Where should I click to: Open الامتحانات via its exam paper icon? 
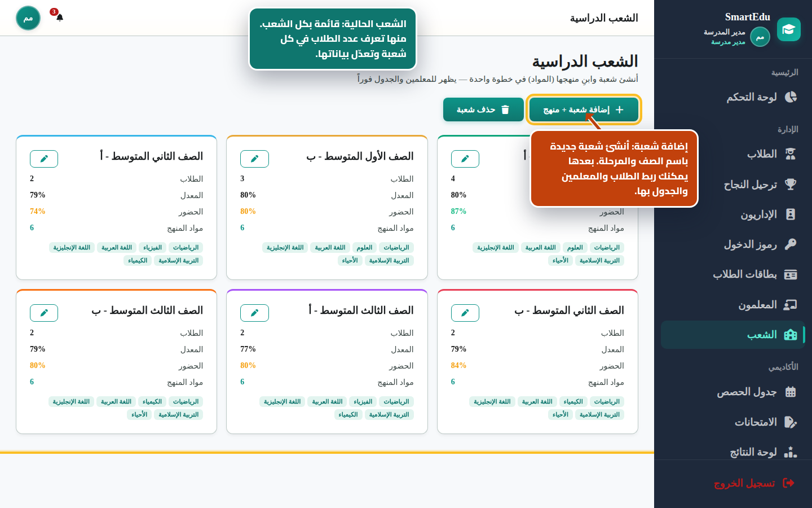(791, 422)
